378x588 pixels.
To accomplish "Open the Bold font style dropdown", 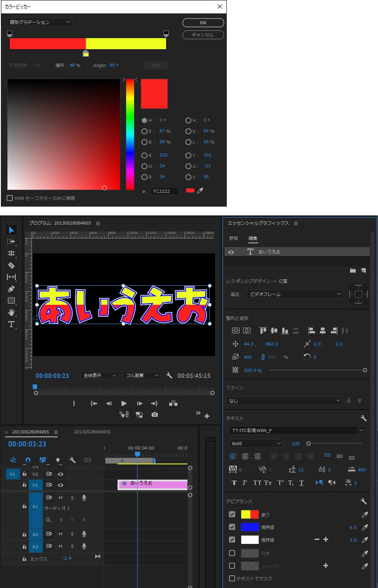I will [x=256, y=443].
